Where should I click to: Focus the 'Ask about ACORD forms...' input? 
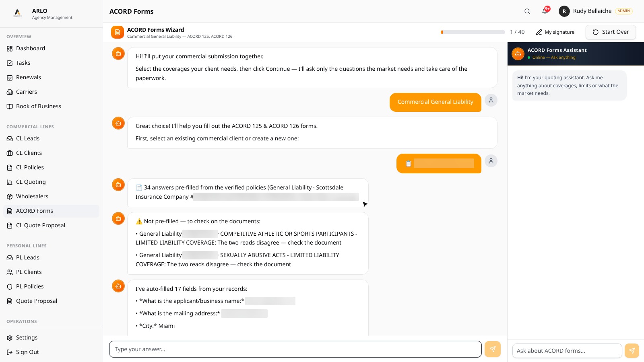567,351
